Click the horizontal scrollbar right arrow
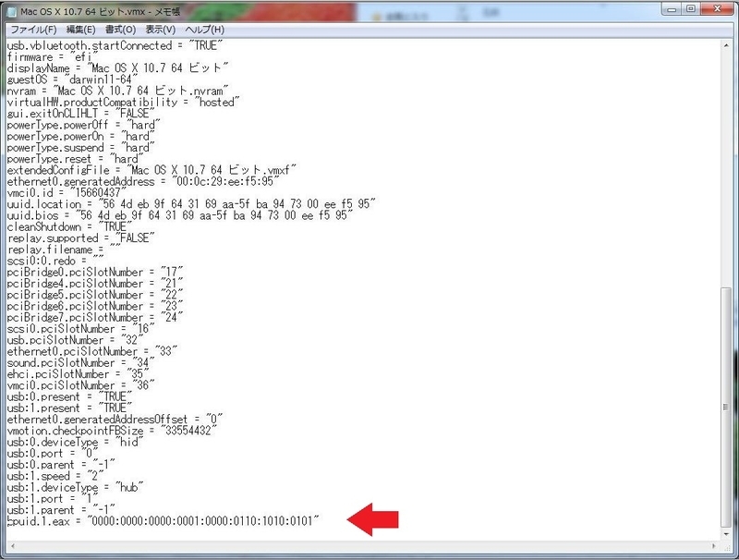739x560 pixels. point(714,546)
